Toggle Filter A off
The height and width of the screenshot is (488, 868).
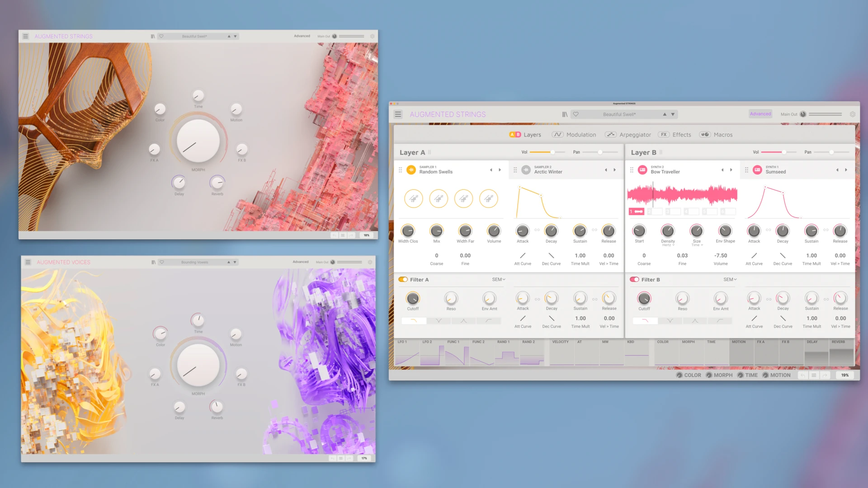pos(403,280)
